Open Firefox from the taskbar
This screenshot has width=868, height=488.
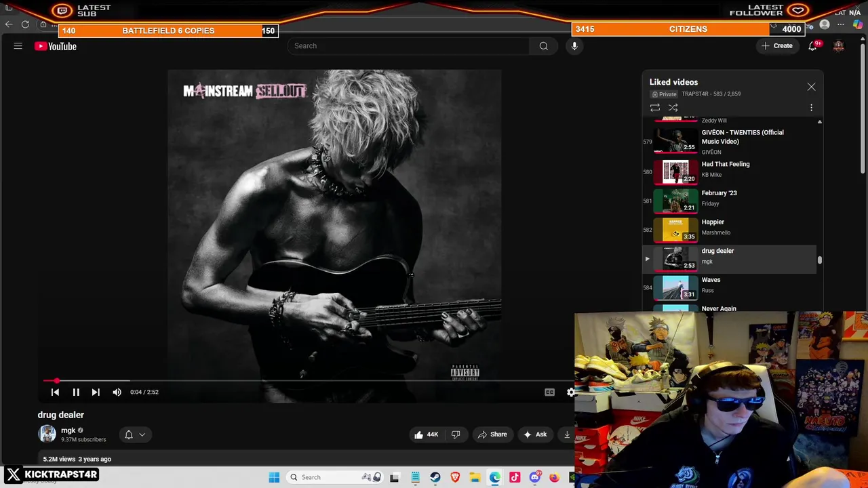pos(554,477)
